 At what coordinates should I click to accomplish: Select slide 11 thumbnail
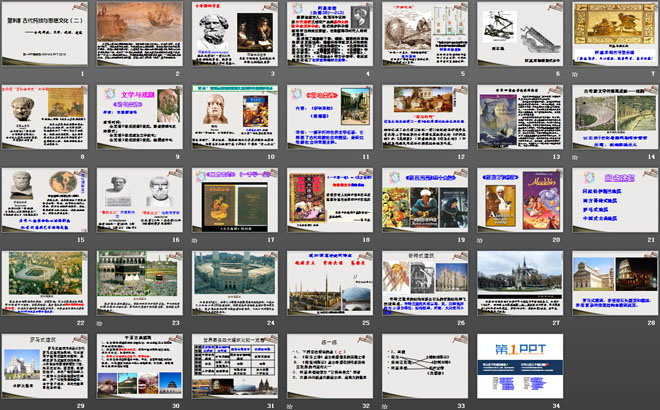[x=330, y=117]
